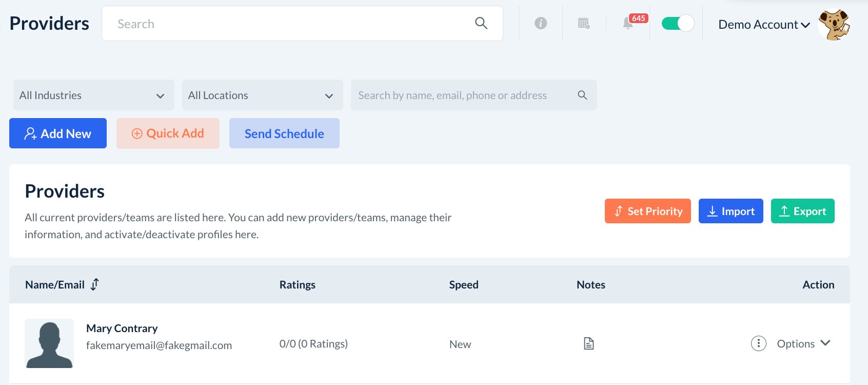Screen dimensions: 868x385
Task: Click the green Export button
Action: tap(803, 211)
